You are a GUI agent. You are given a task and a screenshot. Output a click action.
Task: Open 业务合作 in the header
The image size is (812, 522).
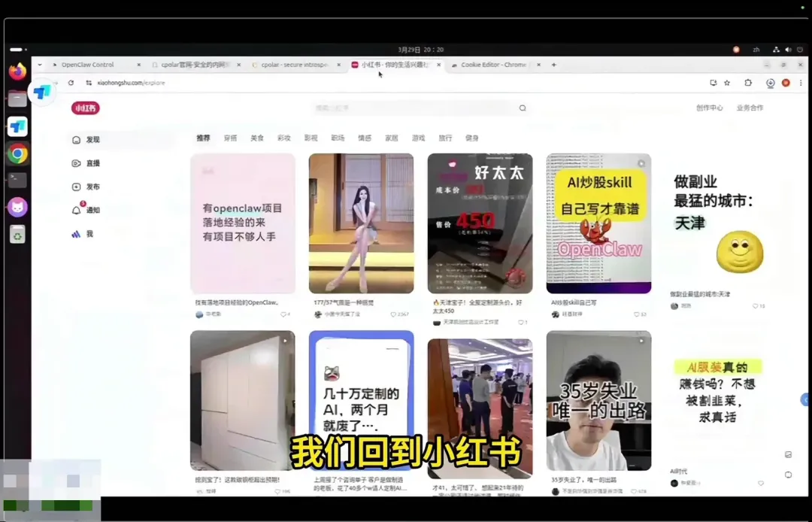tap(750, 108)
